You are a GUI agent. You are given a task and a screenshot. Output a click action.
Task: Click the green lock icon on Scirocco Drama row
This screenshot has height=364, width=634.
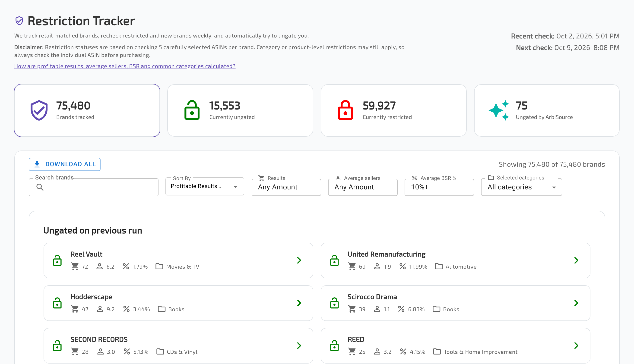(x=334, y=303)
